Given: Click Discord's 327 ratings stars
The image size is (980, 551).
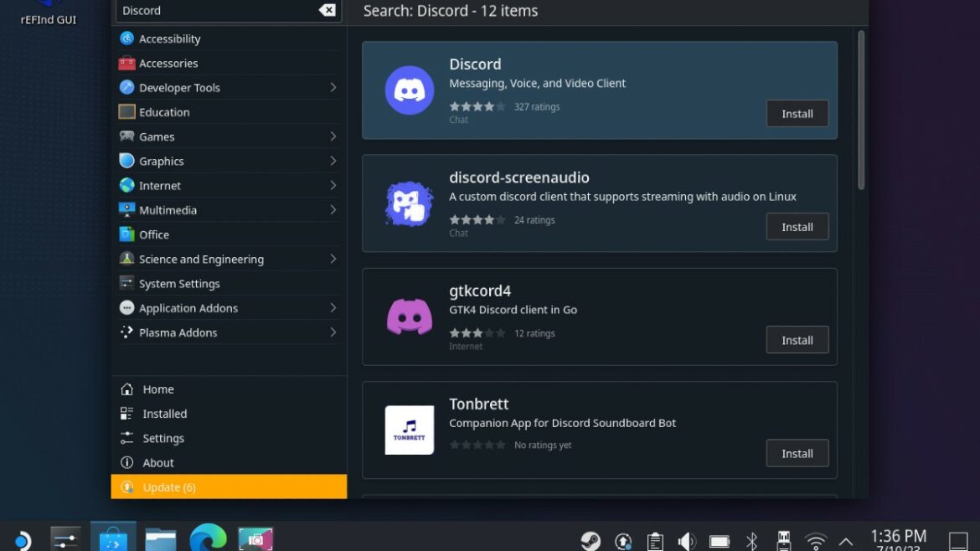Looking at the screenshot, I should (x=477, y=107).
